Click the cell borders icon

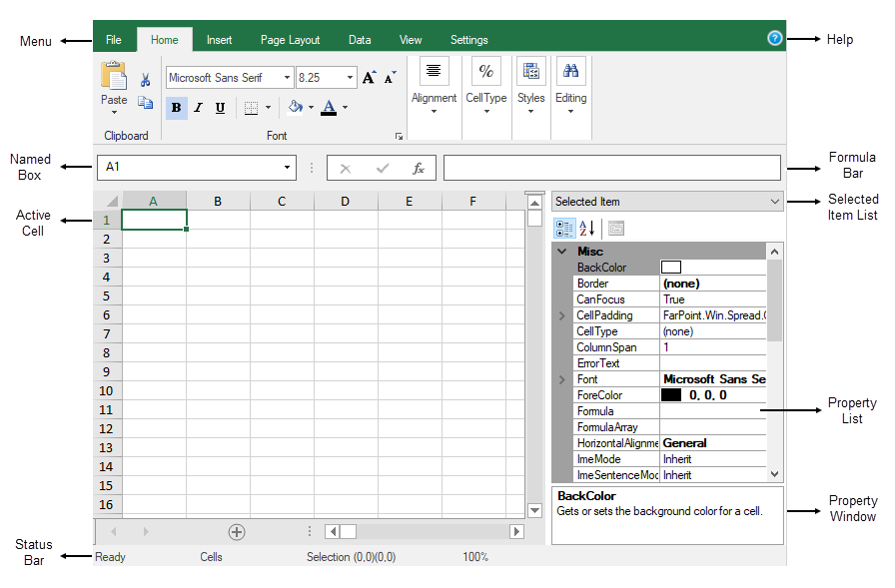[x=251, y=108]
